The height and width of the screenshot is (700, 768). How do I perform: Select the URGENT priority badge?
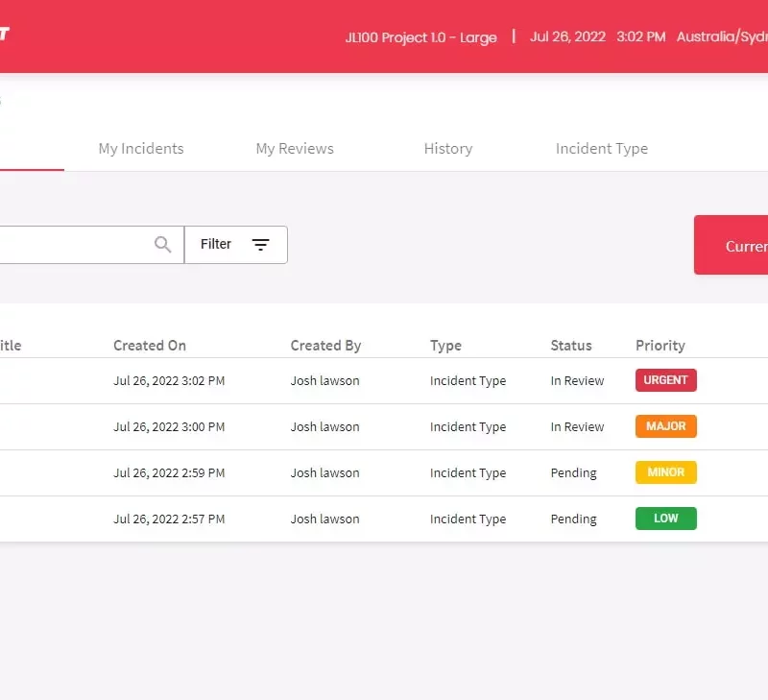coord(666,380)
